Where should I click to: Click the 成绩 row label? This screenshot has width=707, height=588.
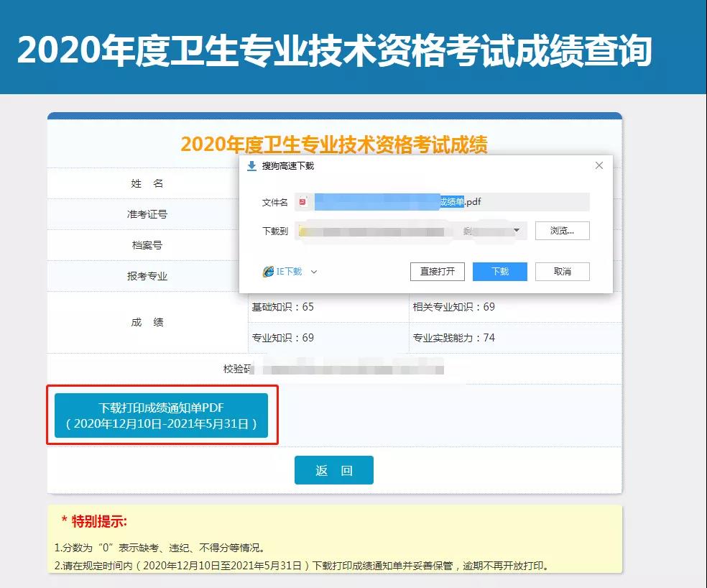[x=147, y=322]
